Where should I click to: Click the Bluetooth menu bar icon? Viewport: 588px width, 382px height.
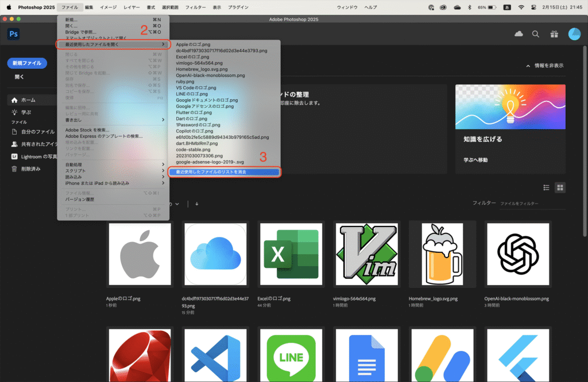click(470, 7)
